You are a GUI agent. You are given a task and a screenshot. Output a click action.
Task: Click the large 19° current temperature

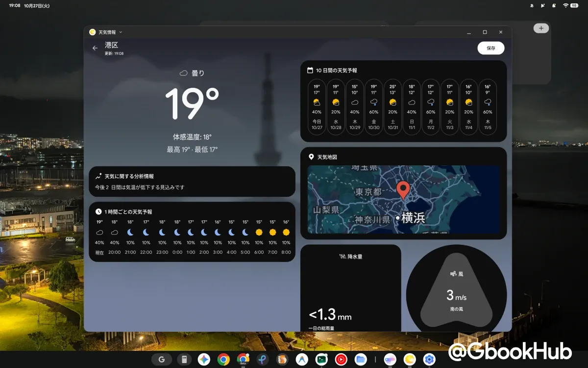[x=192, y=104]
